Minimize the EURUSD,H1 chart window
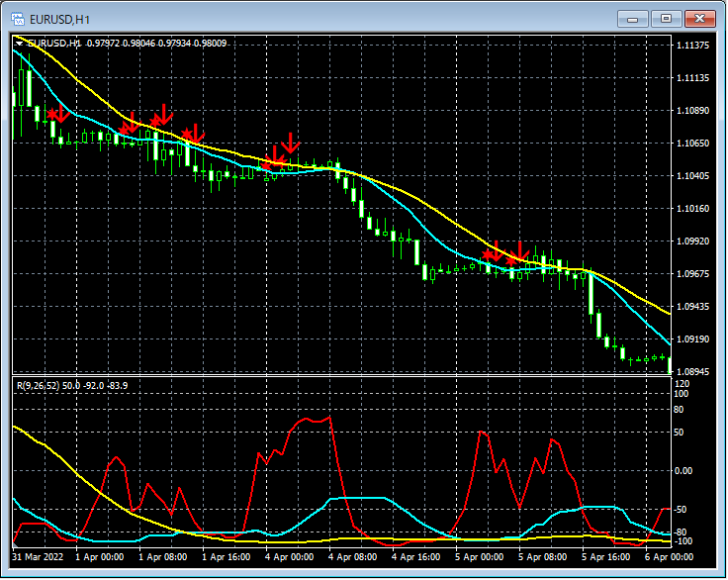 (632, 18)
